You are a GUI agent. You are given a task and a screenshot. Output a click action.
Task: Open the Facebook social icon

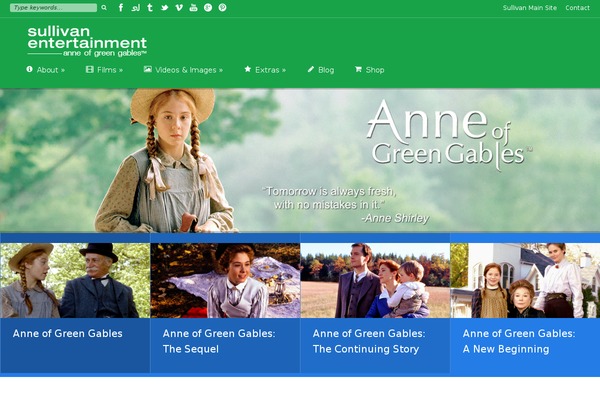[121, 7]
